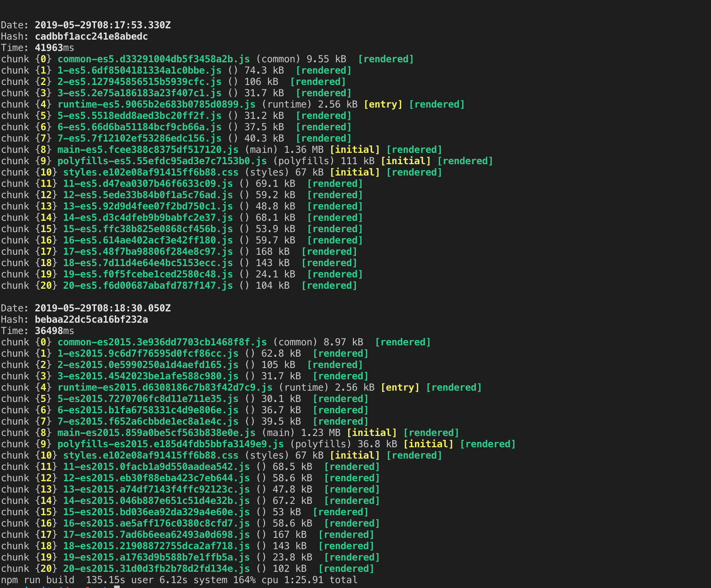Click filename 11-es5.d47ea0307b46f6633c09.js
The width and height of the screenshot is (711, 588).
click(148, 184)
